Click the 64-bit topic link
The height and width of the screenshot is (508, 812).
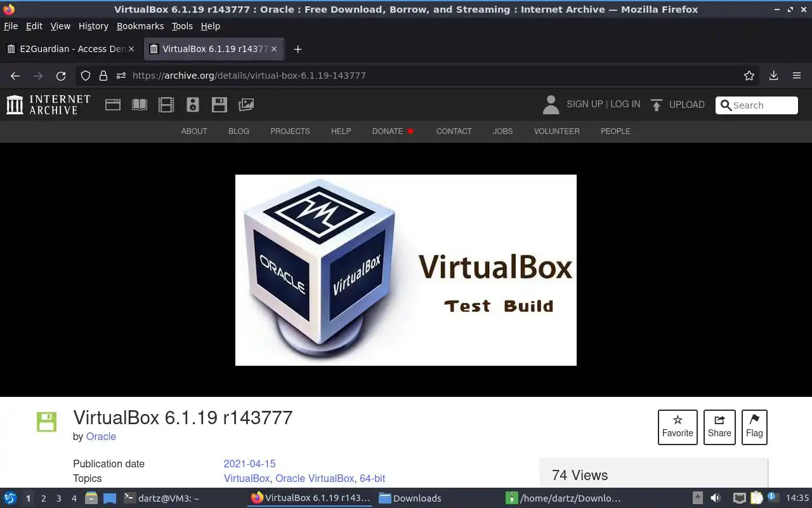click(x=372, y=479)
